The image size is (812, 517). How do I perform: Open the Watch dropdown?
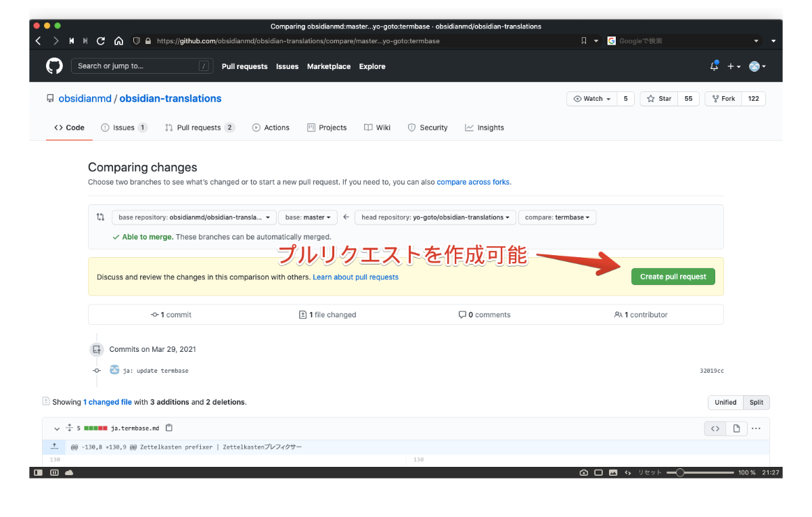pos(591,99)
